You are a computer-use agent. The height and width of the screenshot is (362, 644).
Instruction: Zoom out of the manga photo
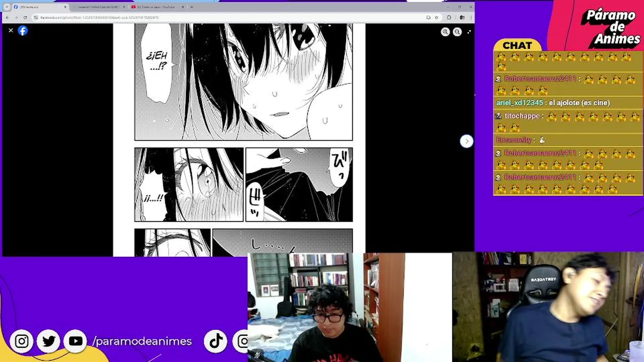click(457, 32)
